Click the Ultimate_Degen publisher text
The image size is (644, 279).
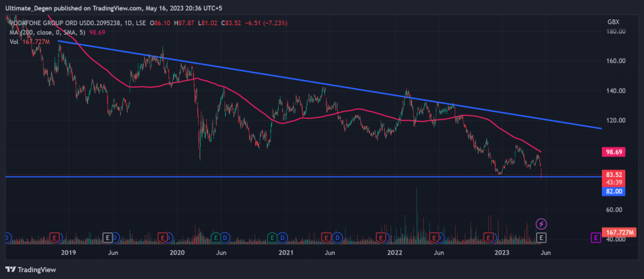[x=28, y=8]
